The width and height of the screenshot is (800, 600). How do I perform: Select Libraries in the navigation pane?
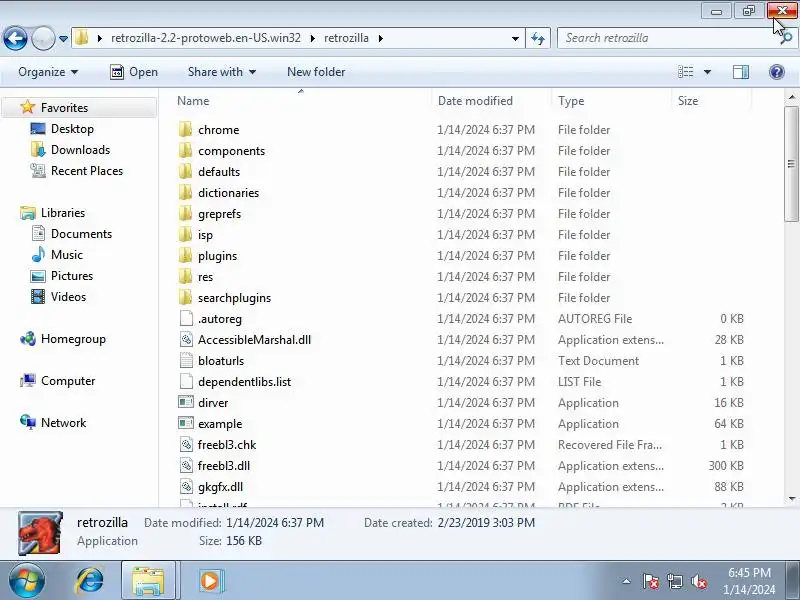coord(63,212)
